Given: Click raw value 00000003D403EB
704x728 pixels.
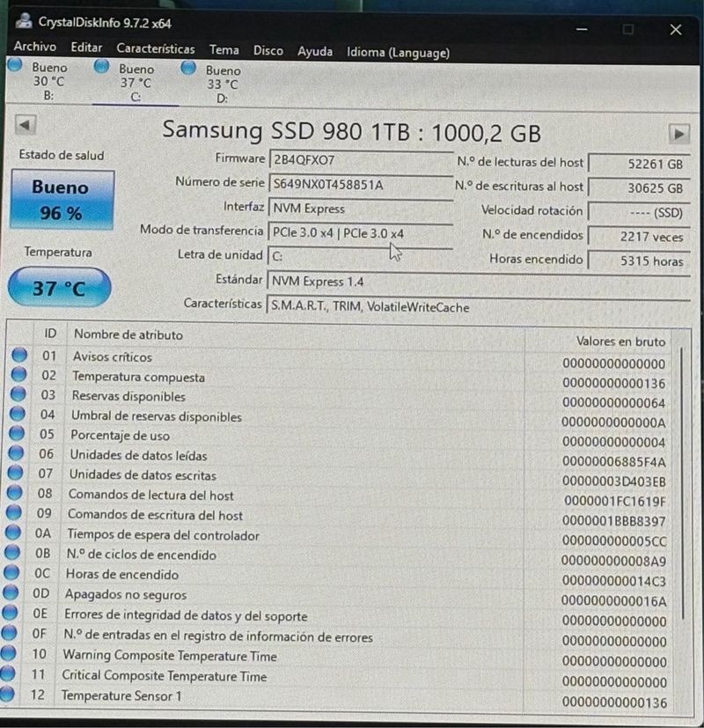Looking at the screenshot, I should coord(614,482).
